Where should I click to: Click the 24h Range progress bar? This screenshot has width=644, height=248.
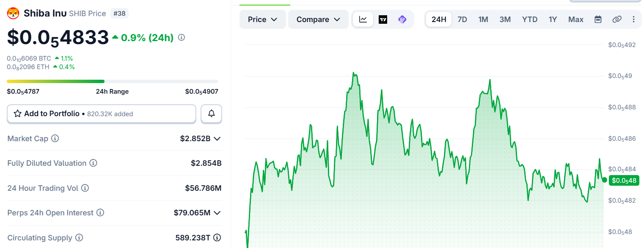(113, 81)
